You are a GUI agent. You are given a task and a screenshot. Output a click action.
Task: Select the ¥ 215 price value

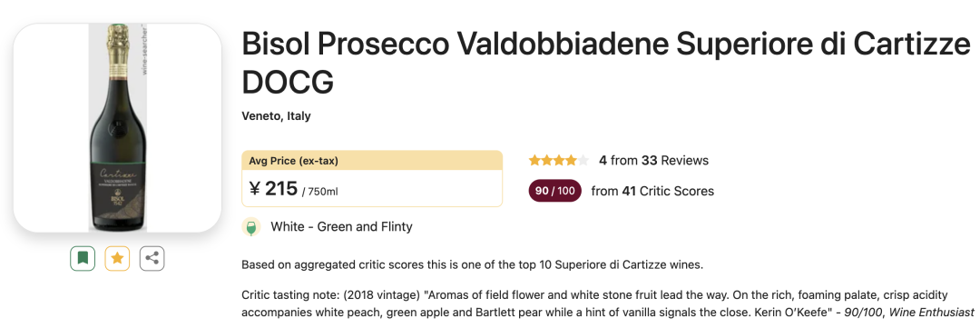273,188
